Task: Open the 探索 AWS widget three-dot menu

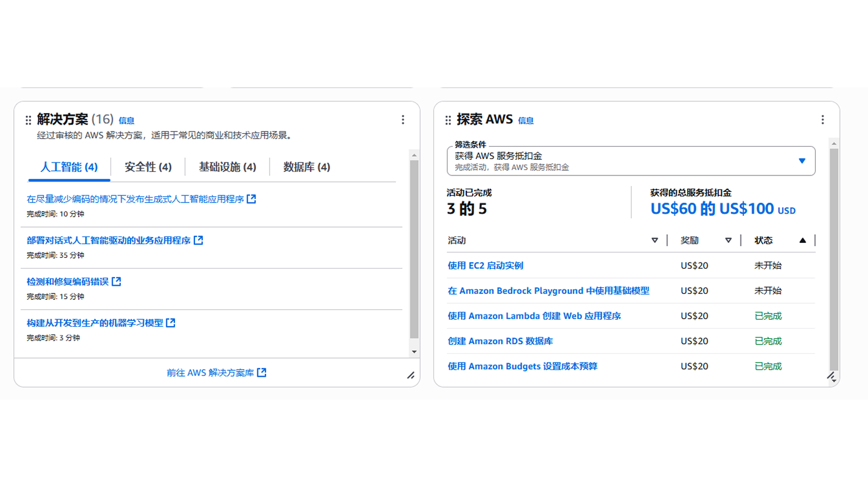Action: [822, 120]
